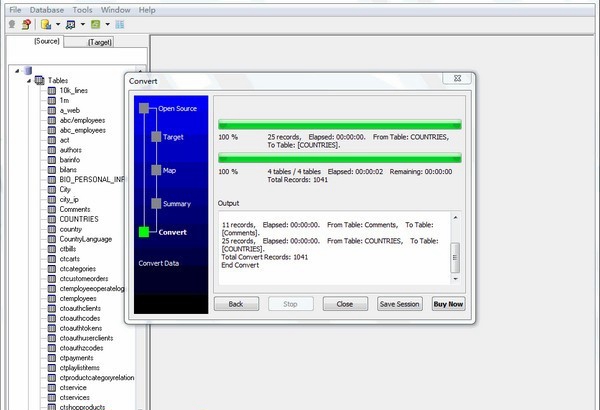Image resolution: width=600 pixels, height=410 pixels.
Task: Click the Output scrollbar thumb
Action: tap(455, 258)
